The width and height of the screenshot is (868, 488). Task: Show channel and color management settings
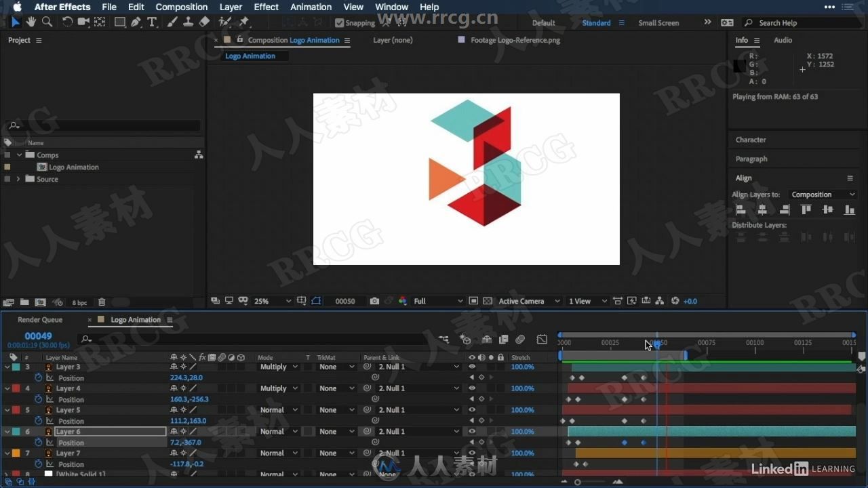pos(403,301)
